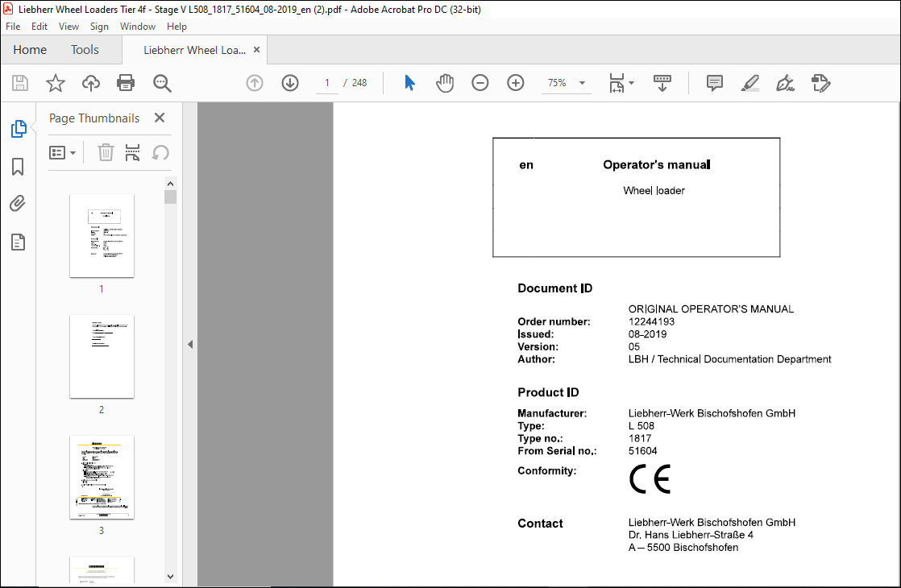Click the fit page width icon
Viewport: 901px width, 588px height.
coord(617,83)
